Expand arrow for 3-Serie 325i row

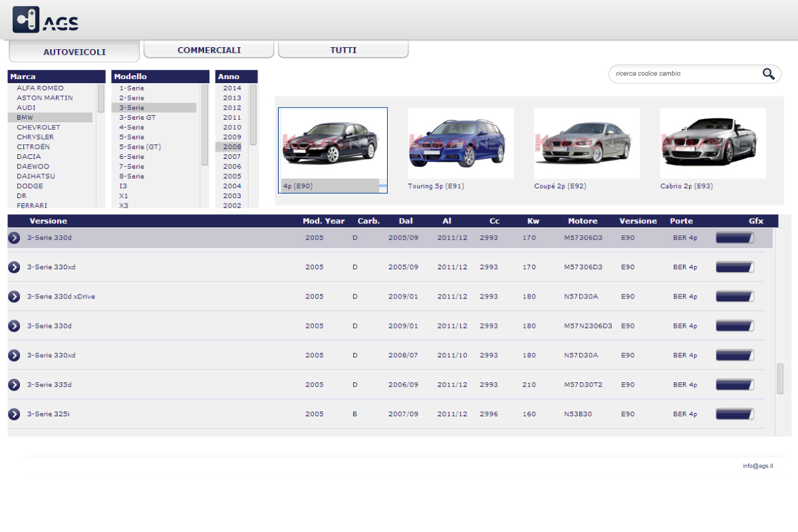tap(14, 414)
